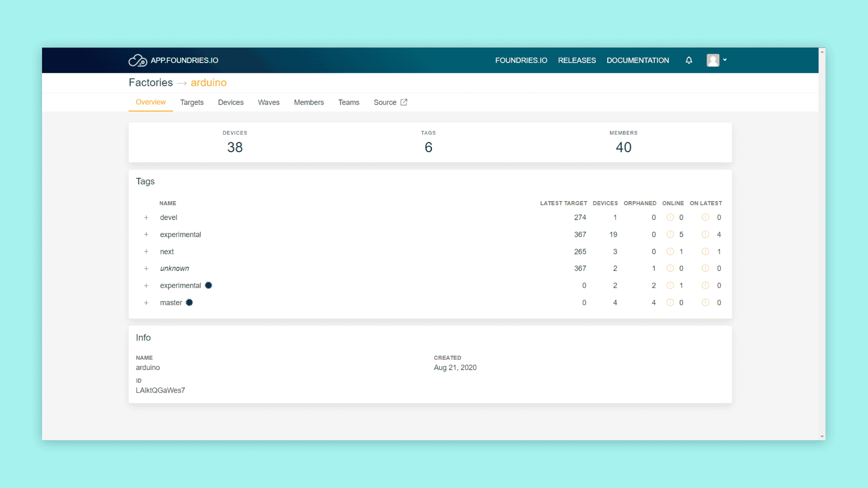This screenshot has width=868, height=488.
Task: Click the external link icon beside Source
Action: click(404, 102)
